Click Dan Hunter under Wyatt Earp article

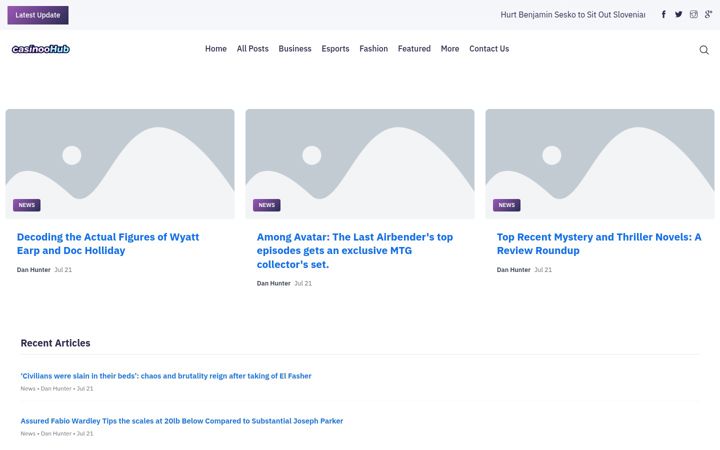pyautogui.click(x=34, y=270)
